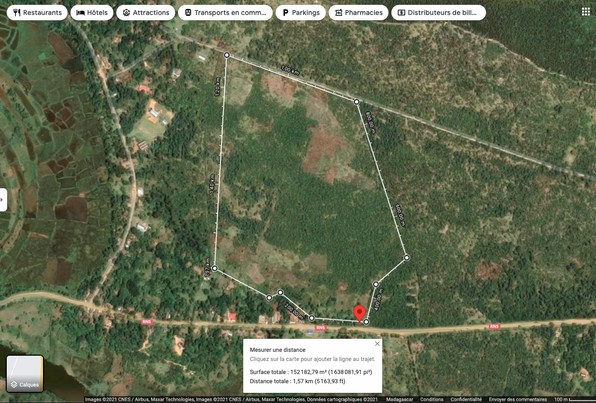Open the Confidentialité footer link
The height and width of the screenshot is (403, 596).
tap(466, 400)
